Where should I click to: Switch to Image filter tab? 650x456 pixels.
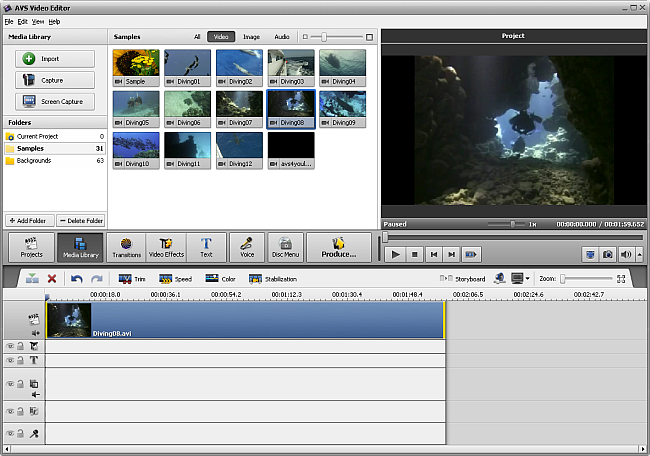[251, 37]
